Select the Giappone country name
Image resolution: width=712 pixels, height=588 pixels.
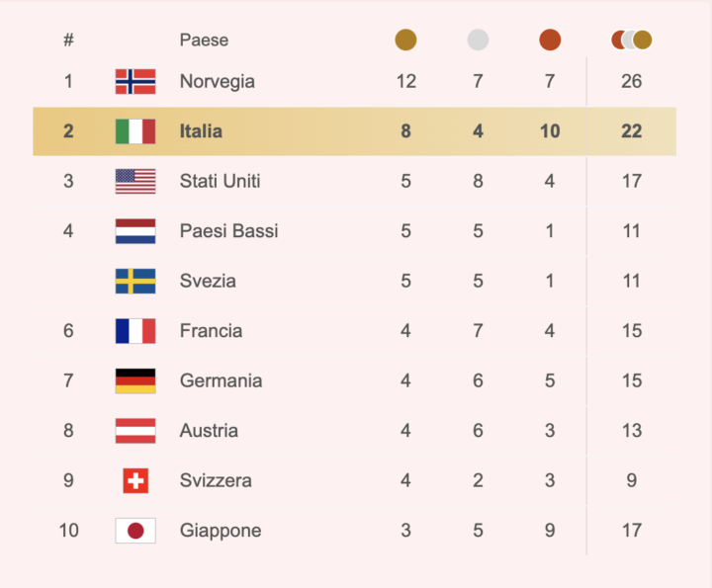pyautogui.click(x=221, y=531)
